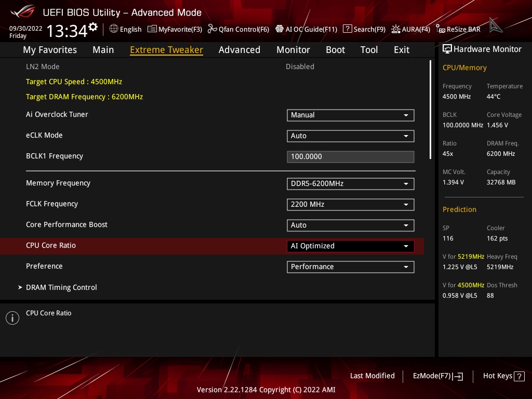This screenshot has width=532, height=399.
Task: Open date and time settings gear
Action: coord(93,27)
